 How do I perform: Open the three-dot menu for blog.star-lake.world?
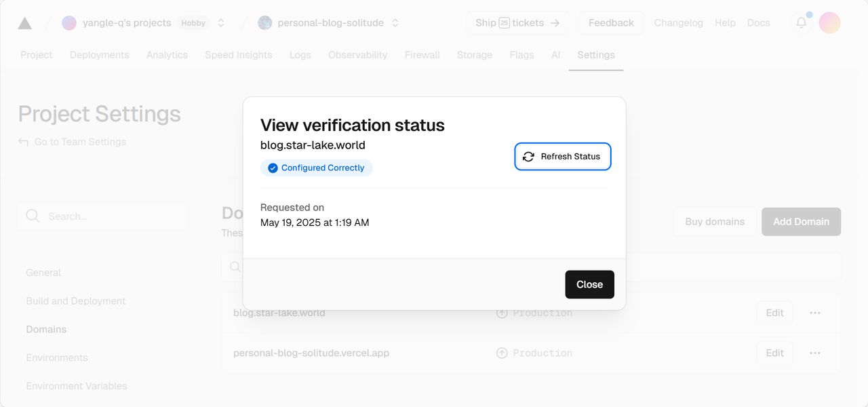(x=815, y=313)
